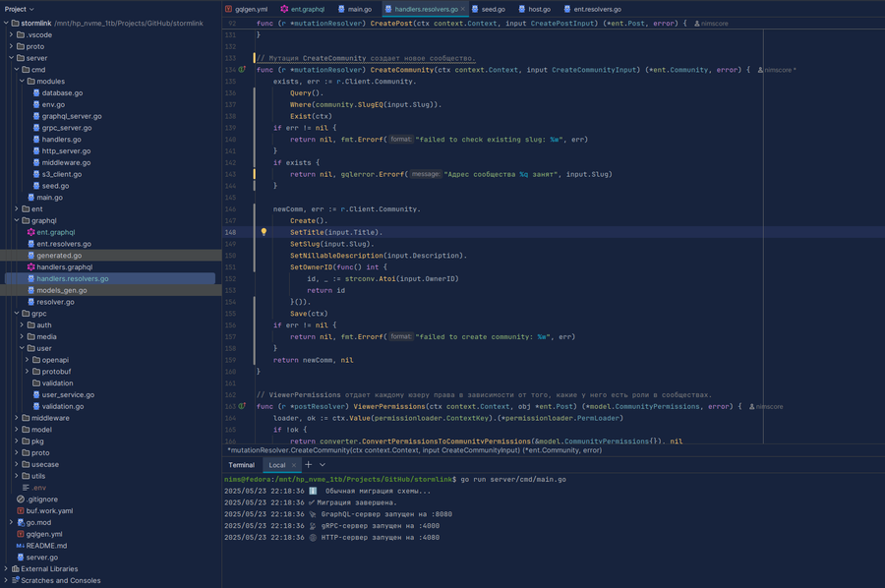Expand the media folder
This screenshot has height=588, width=885.
[x=22, y=336]
